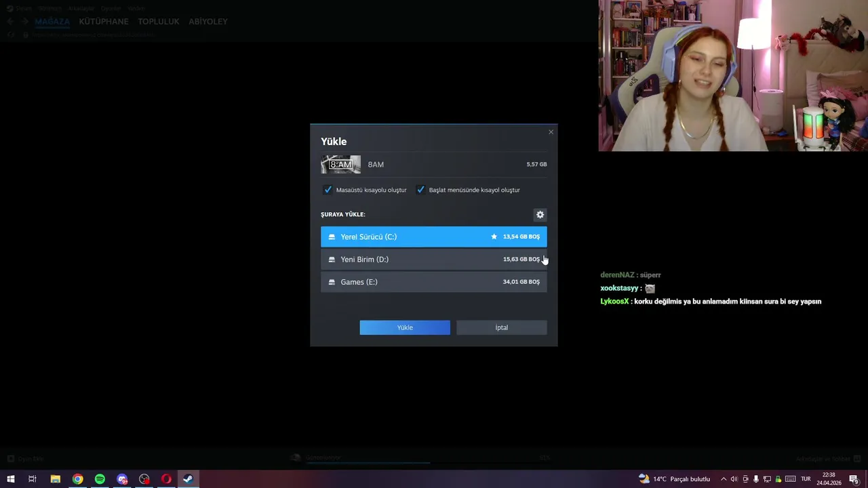Click the network tray icon
The image size is (868, 488).
tap(768, 479)
